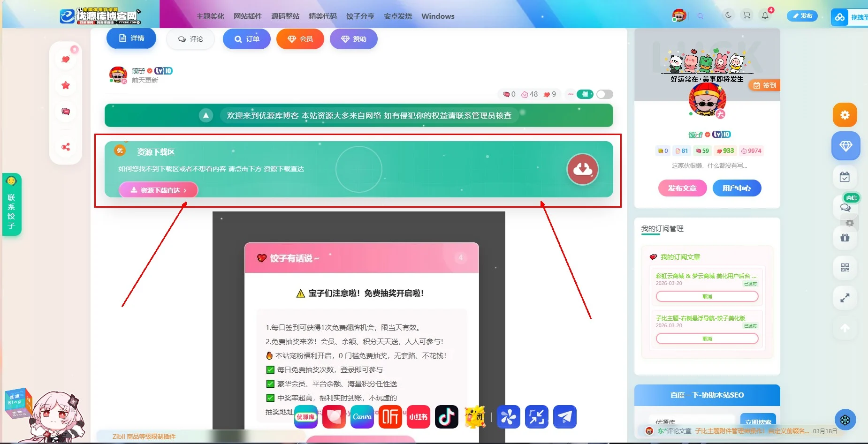The image size is (868, 444).
Task: Click the diamond VIP icon in sidebar
Action: pyautogui.click(x=846, y=146)
